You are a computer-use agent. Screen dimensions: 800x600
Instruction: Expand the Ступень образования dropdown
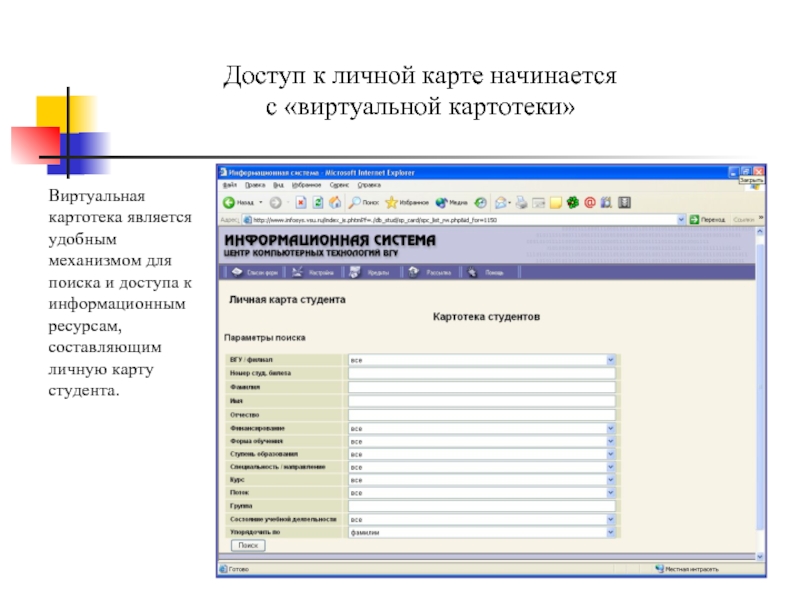point(610,454)
